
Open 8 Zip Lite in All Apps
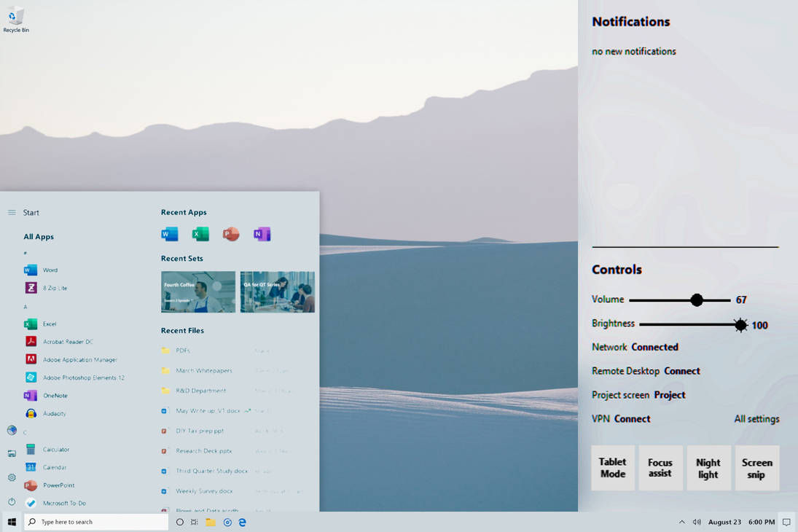pos(46,288)
